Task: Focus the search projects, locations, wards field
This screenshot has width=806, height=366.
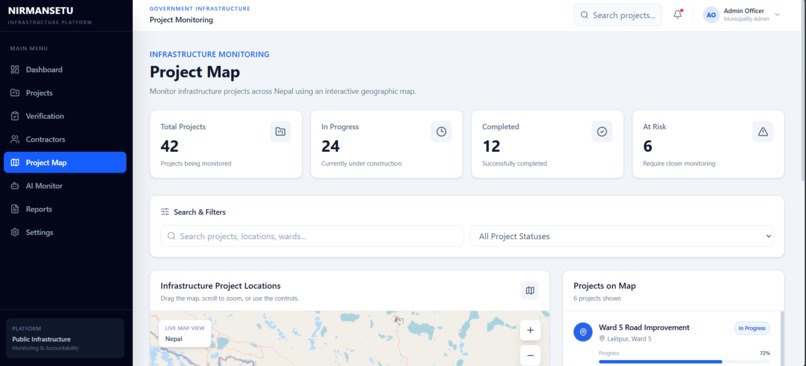Action: [x=312, y=236]
